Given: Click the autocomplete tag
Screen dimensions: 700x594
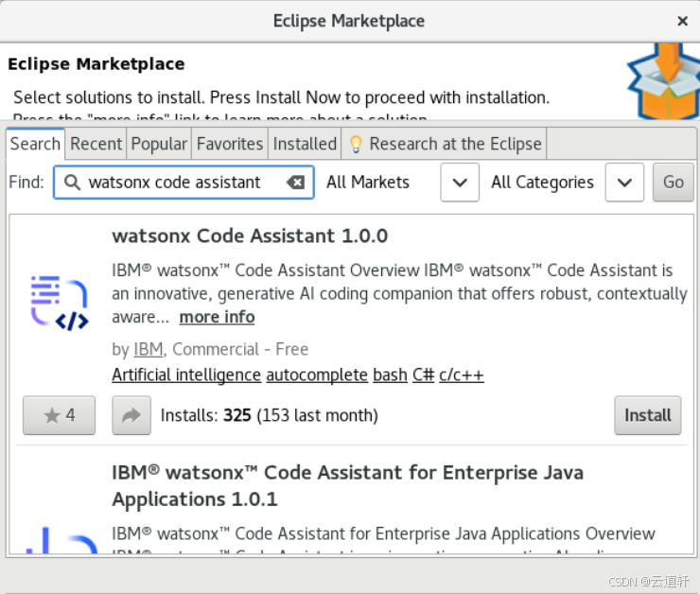Looking at the screenshot, I should click(317, 375).
